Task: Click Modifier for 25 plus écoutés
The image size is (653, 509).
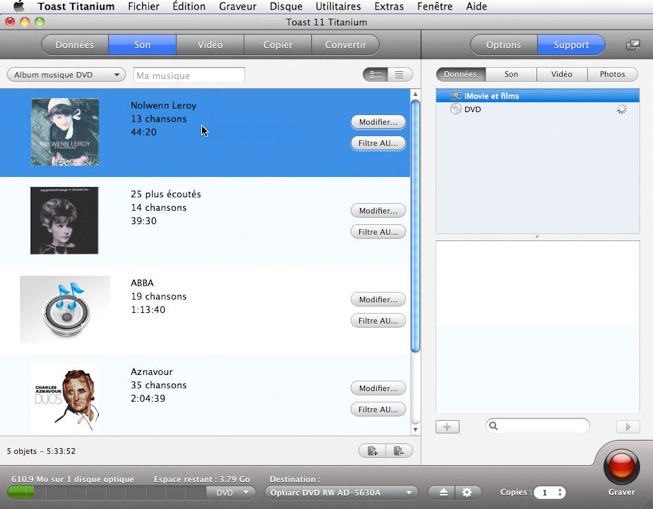Action: click(378, 211)
